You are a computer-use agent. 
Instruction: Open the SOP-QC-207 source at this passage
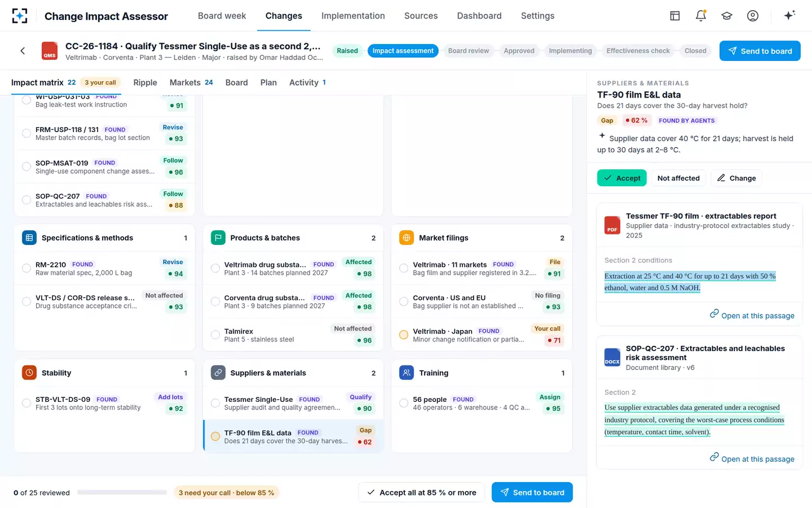click(752, 458)
